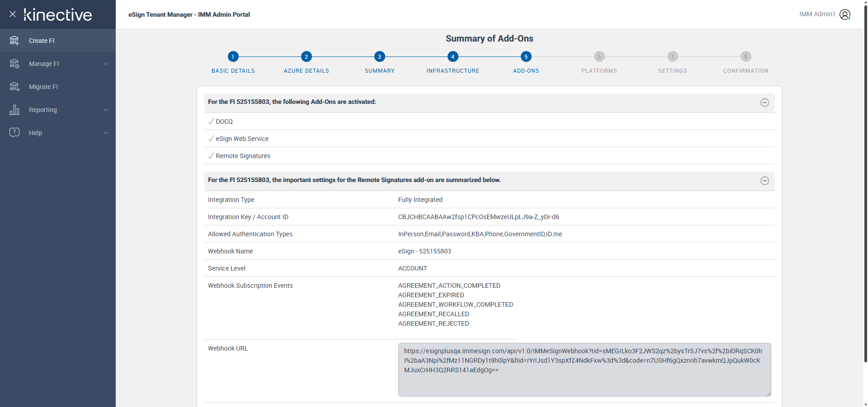
Task: Click the Integration Key account ID value
Action: tap(479, 217)
